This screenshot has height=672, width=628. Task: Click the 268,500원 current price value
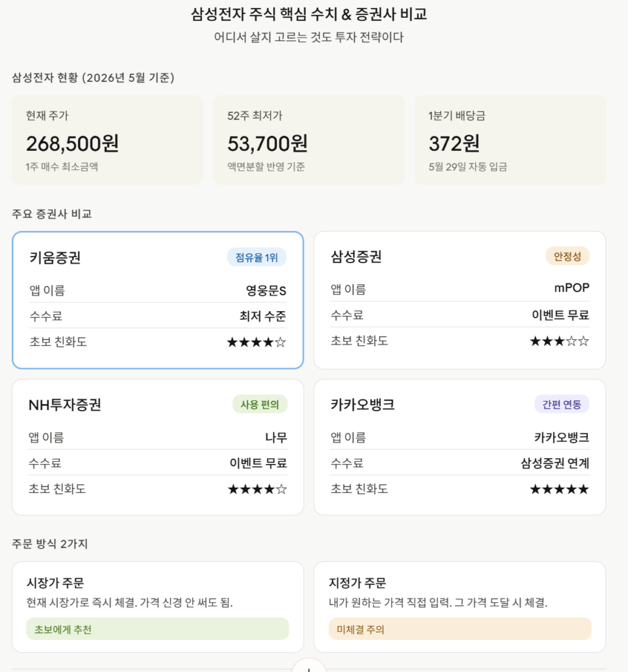click(x=72, y=144)
